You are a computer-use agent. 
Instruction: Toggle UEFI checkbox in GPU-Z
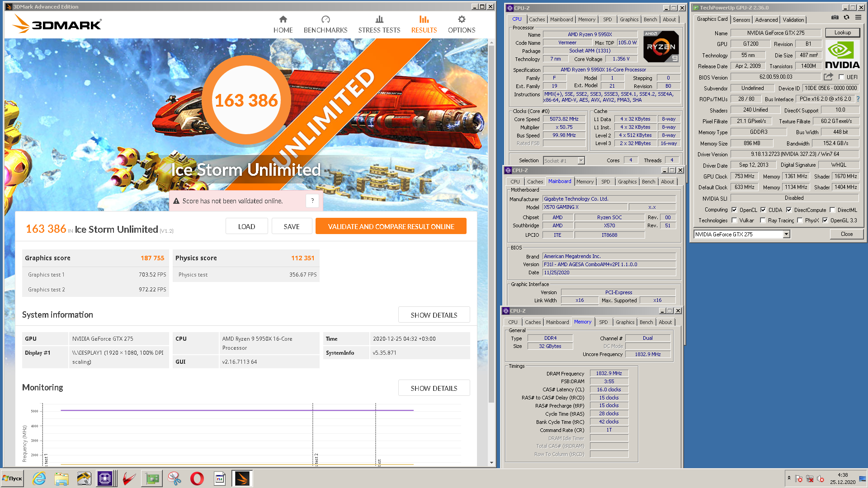coord(841,77)
